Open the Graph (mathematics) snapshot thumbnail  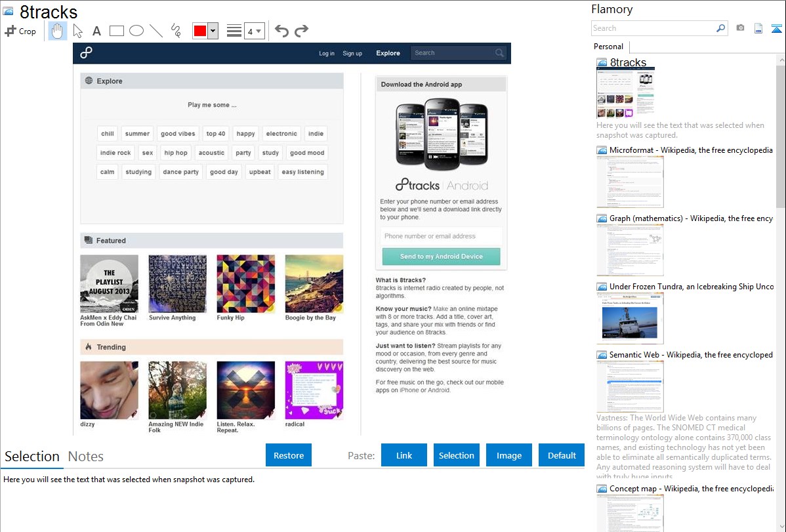pyautogui.click(x=630, y=250)
